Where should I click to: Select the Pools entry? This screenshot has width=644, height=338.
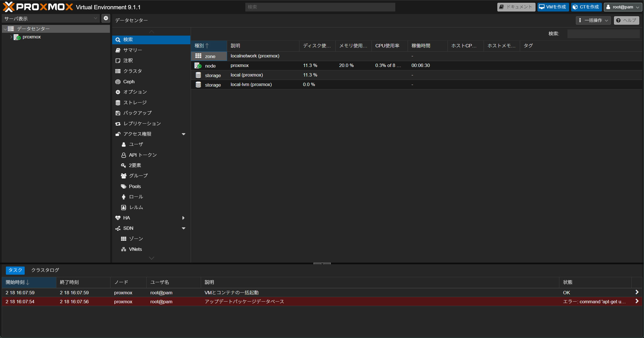pos(135,186)
